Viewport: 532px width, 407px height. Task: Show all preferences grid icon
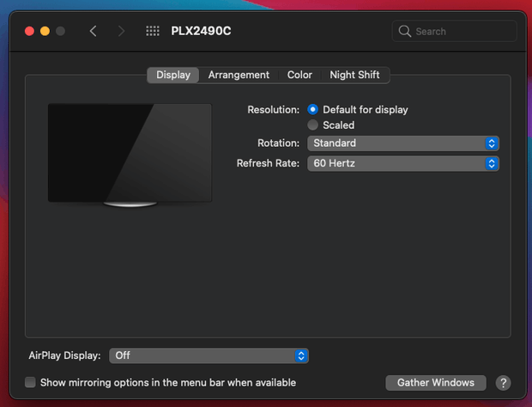(x=153, y=31)
